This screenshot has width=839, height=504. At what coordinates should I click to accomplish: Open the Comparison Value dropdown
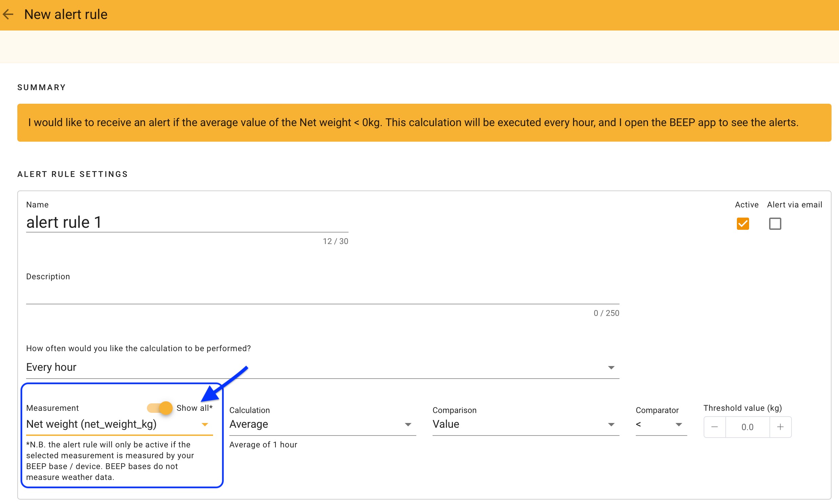click(x=611, y=425)
